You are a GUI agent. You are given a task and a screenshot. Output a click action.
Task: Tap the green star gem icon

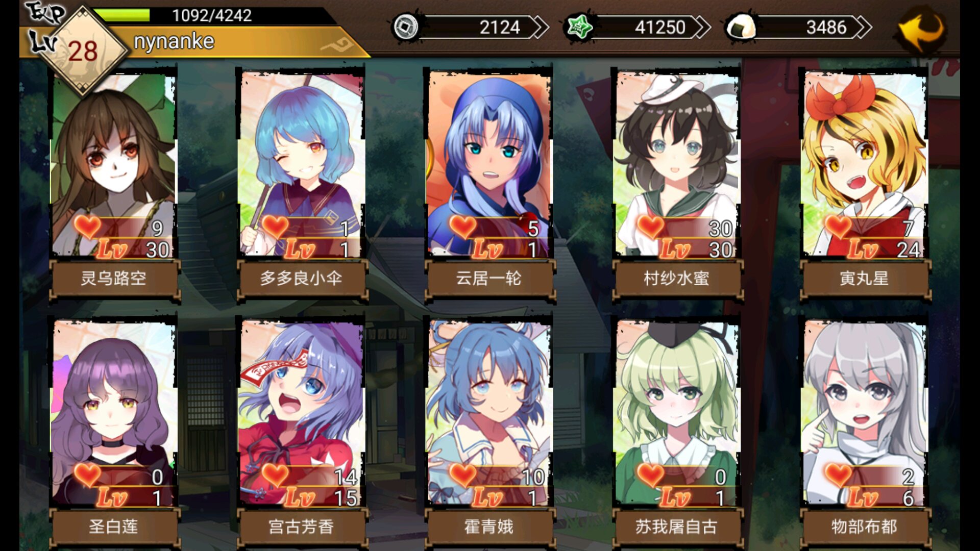[x=579, y=27]
